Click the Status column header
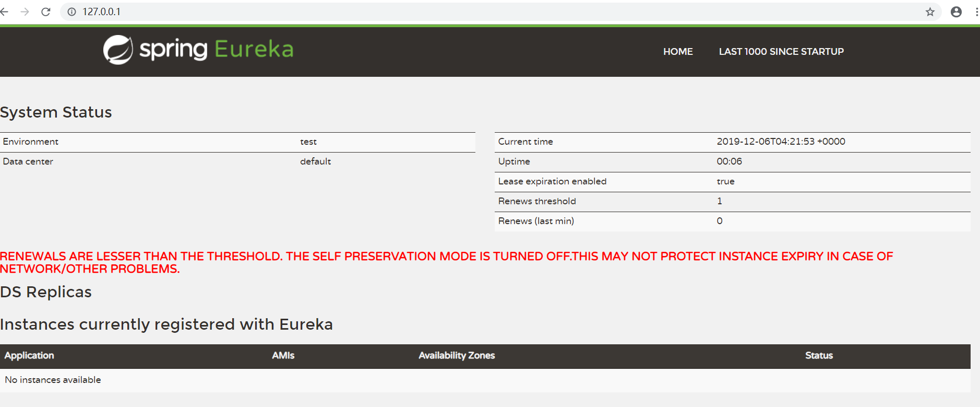The height and width of the screenshot is (407, 980). pos(819,355)
